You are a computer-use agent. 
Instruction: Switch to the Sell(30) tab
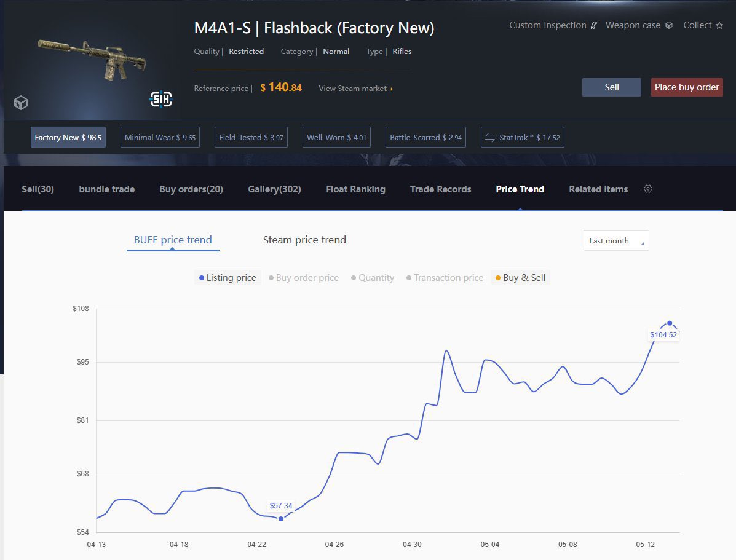point(38,189)
